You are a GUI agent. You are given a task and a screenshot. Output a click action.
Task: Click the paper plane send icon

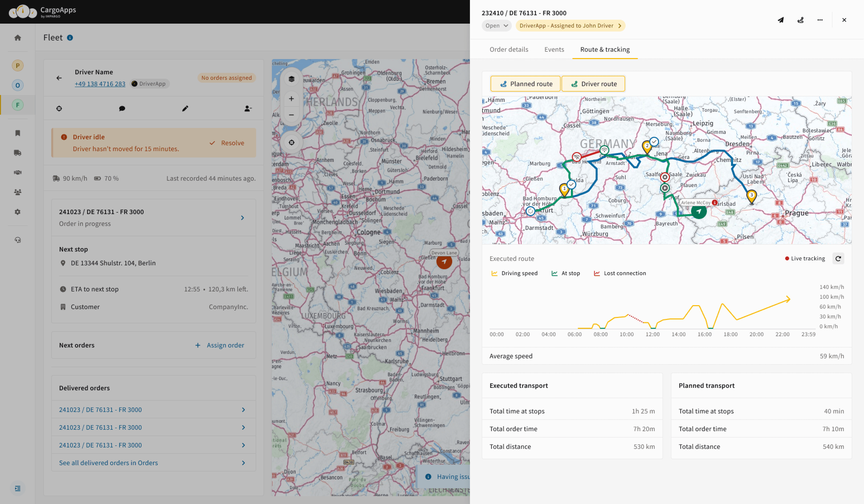781,20
